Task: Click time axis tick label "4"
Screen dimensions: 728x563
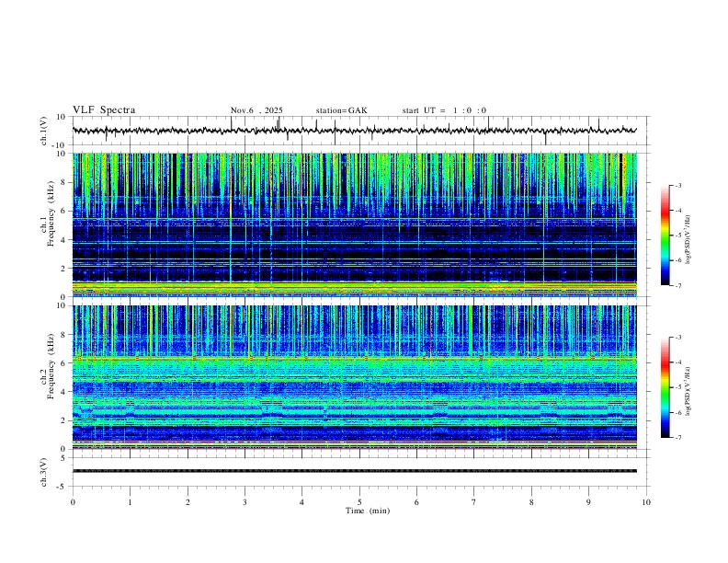Action: click(x=301, y=502)
